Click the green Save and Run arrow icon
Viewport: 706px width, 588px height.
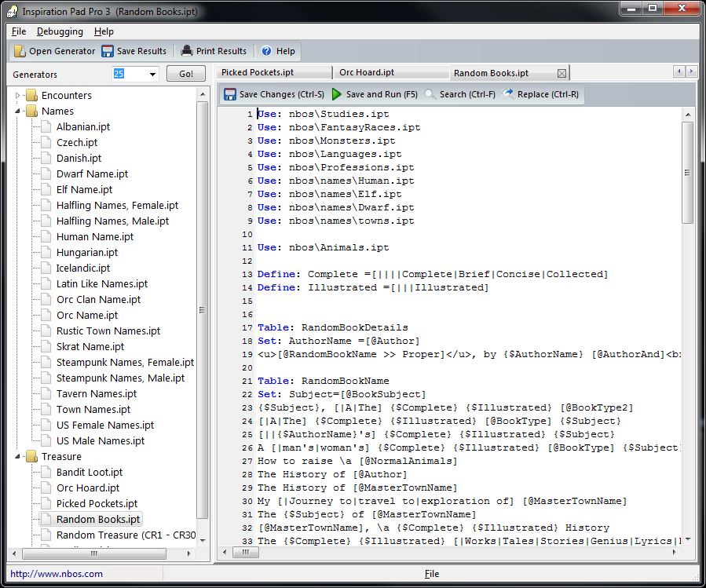coord(336,94)
